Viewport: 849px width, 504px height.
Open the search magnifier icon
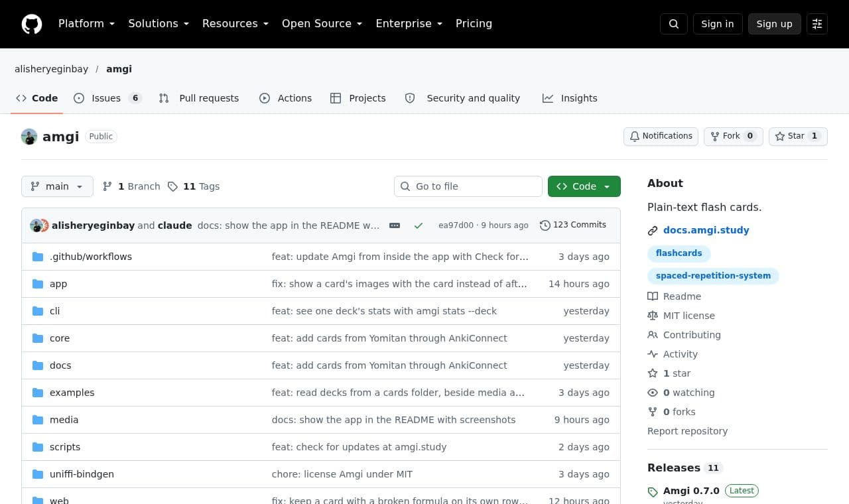(674, 24)
